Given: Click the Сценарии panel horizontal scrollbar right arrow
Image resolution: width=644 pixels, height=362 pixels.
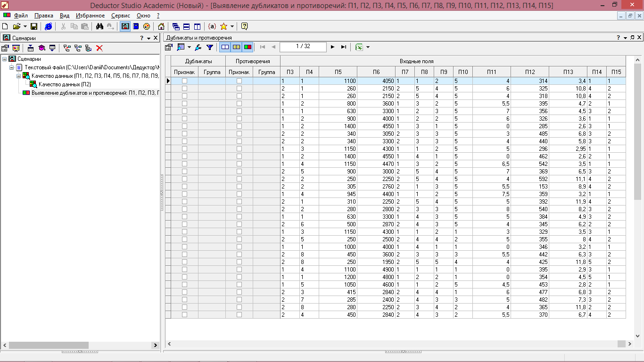Looking at the screenshot, I should [x=156, y=346].
